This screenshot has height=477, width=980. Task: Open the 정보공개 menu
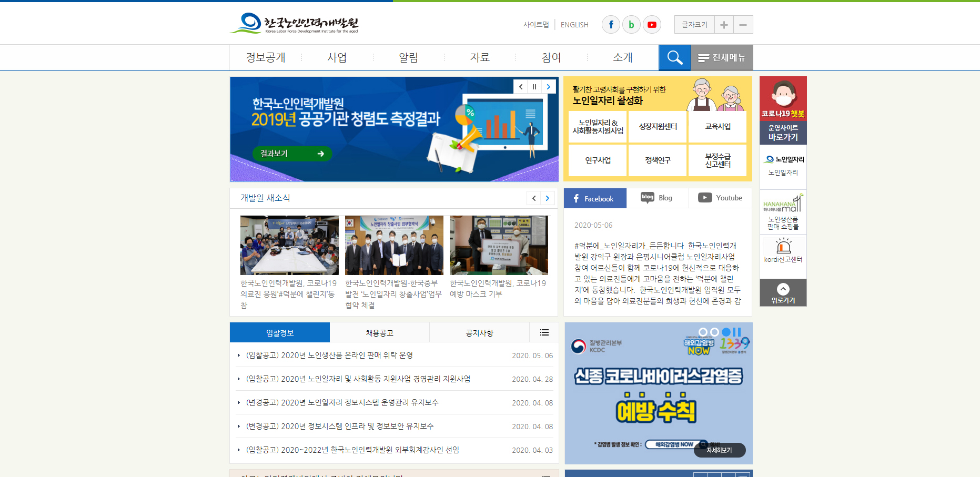[x=266, y=57]
